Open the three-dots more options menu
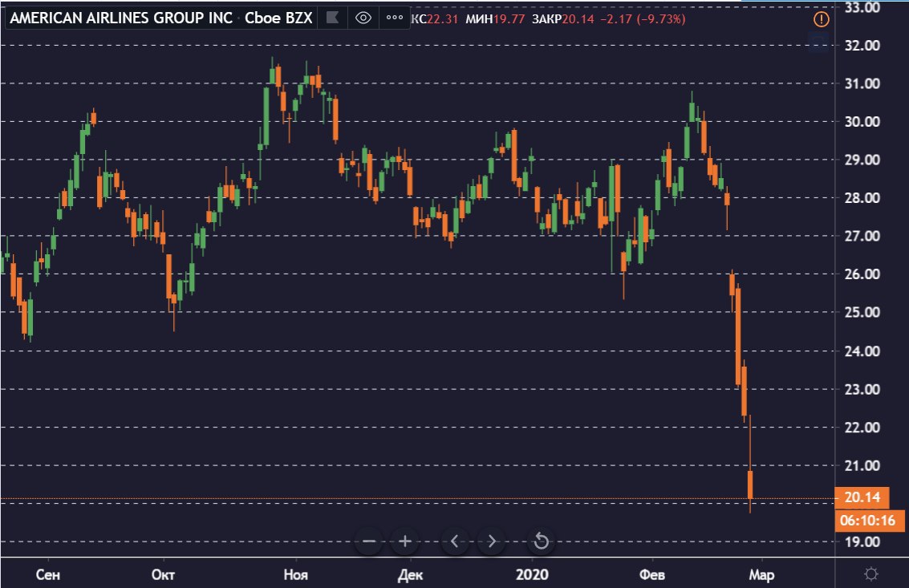909x588 pixels. pyautogui.click(x=395, y=18)
